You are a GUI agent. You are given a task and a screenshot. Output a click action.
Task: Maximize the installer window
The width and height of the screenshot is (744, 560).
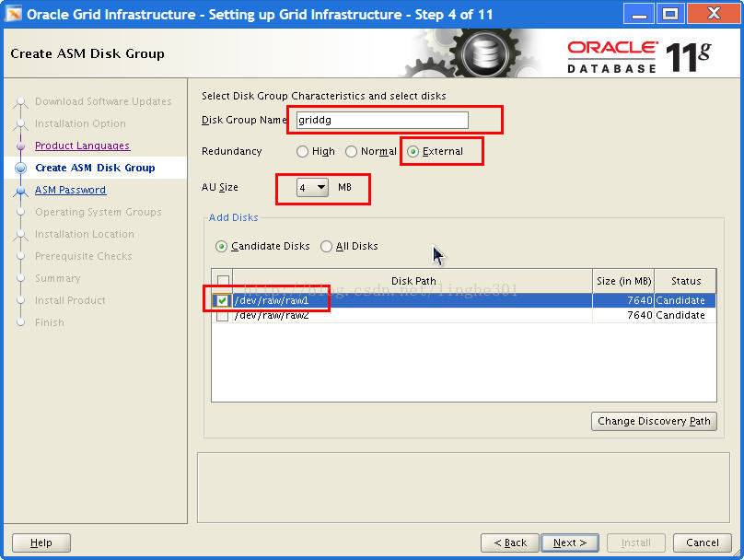(670, 14)
